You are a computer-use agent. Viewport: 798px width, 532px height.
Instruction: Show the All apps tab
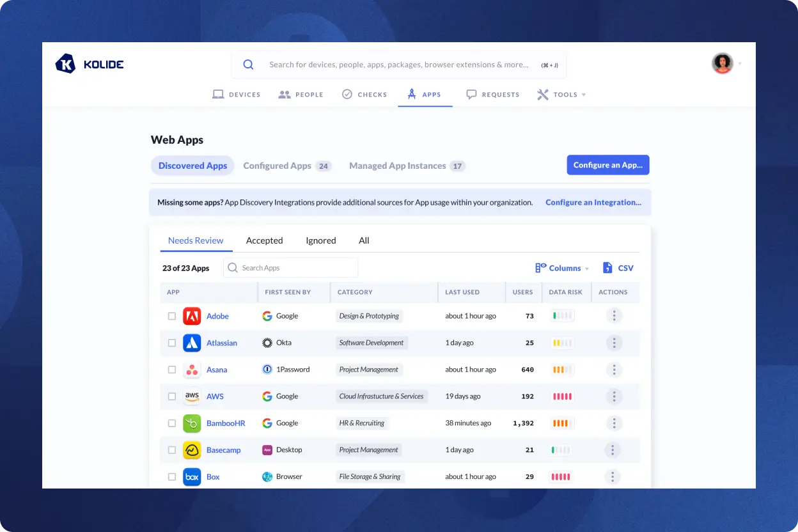(364, 240)
